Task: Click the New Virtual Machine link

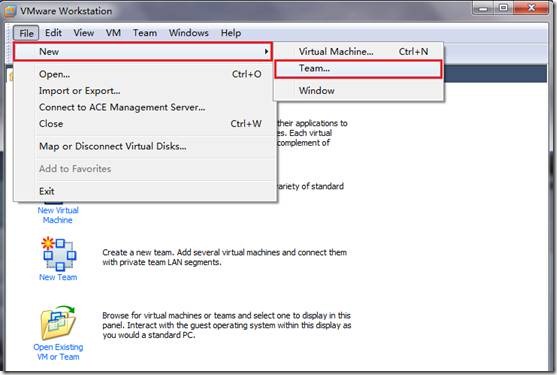Action: pyautogui.click(x=58, y=215)
